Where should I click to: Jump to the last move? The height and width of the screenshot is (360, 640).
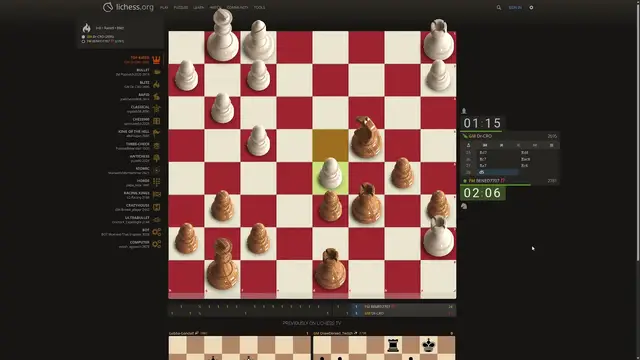click(x=535, y=145)
